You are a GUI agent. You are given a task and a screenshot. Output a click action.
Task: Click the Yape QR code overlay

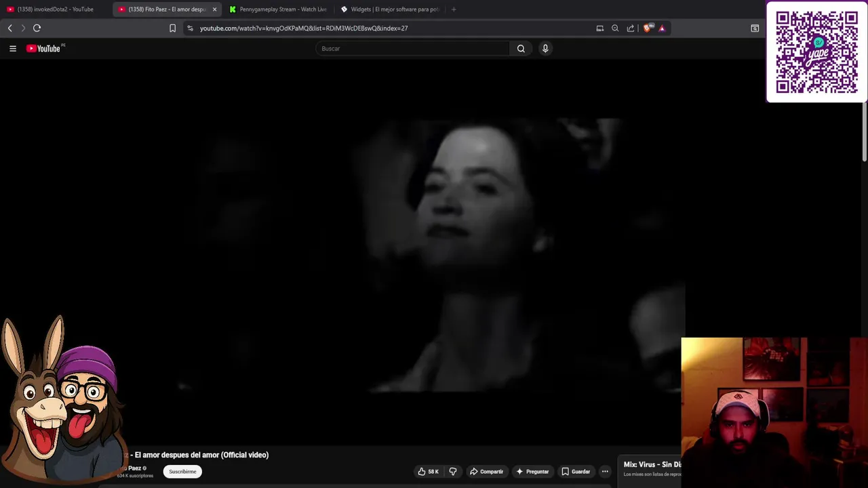(816, 52)
